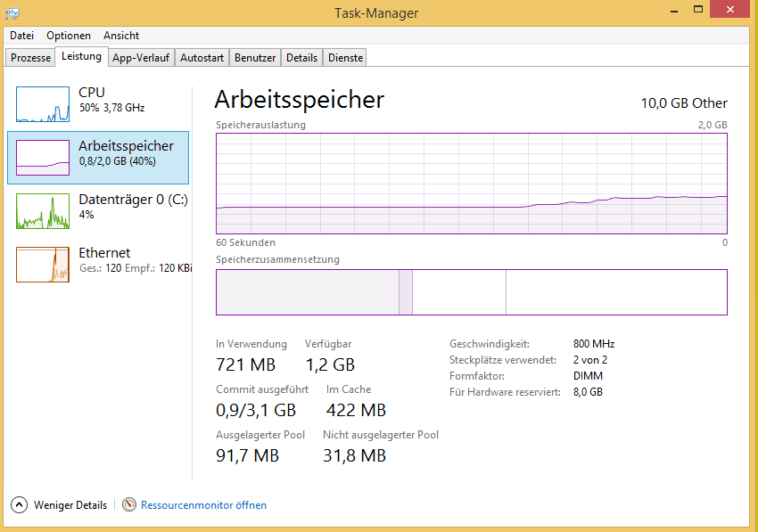
Task: Open the Datei menu
Action: click(21, 36)
